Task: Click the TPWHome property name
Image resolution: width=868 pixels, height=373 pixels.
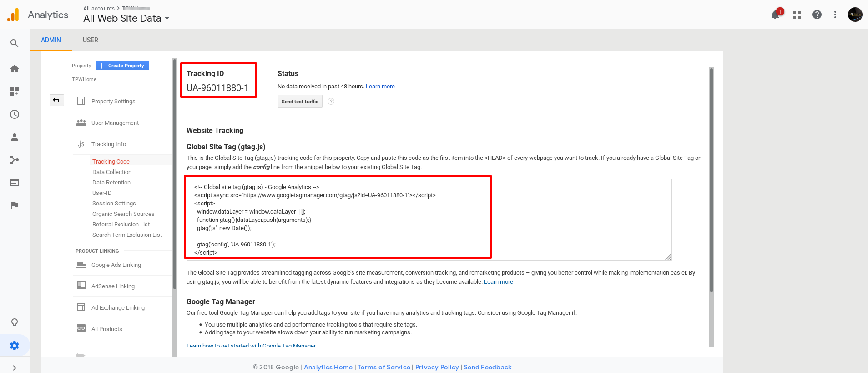Action: [x=84, y=79]
